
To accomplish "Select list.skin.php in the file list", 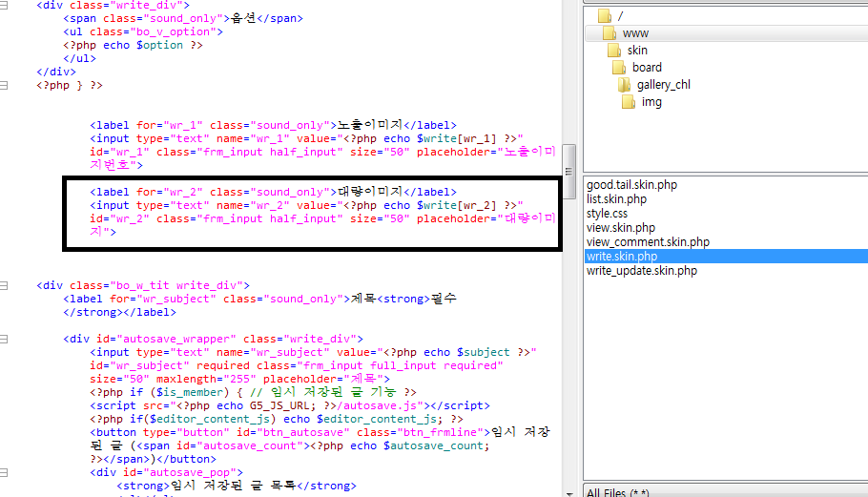I will [616, 199].
